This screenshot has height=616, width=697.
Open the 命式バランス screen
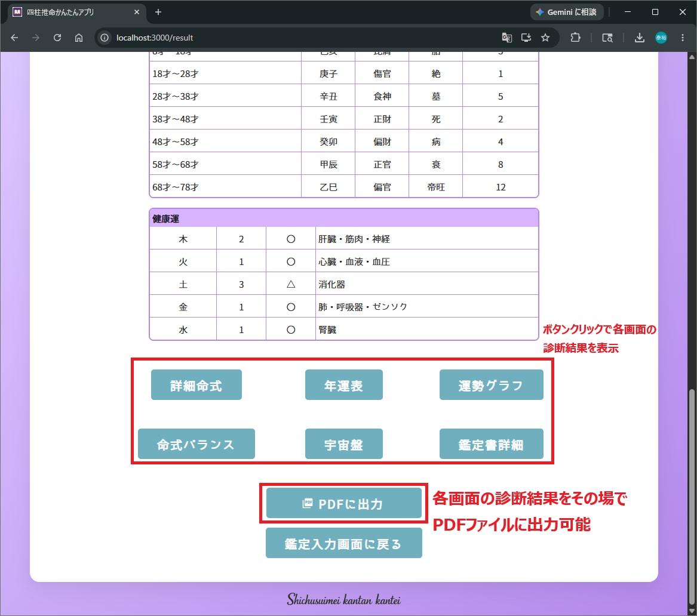pyautogui.click(x=196, y=444)
